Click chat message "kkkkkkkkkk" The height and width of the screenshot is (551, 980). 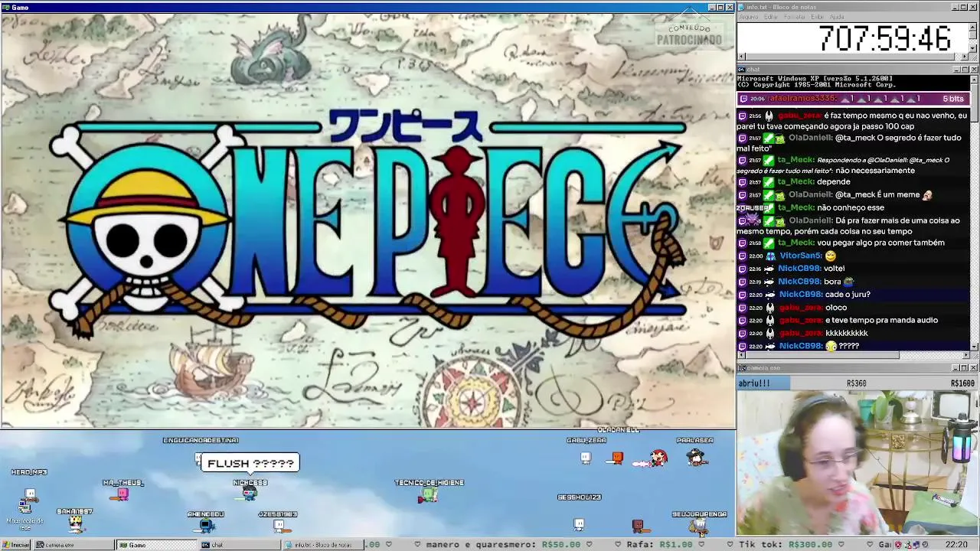point(847,334)
